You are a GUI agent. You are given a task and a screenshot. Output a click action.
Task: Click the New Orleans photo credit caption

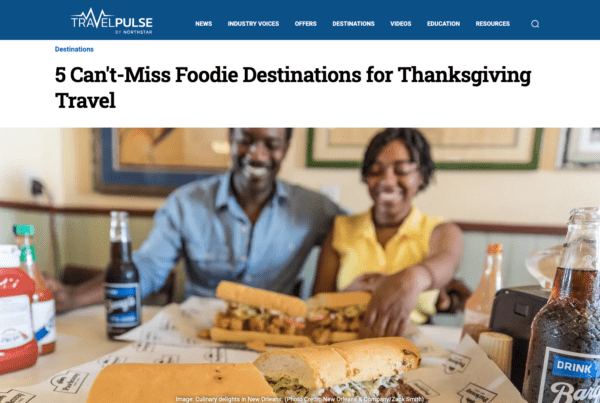(x=300, y=399)
